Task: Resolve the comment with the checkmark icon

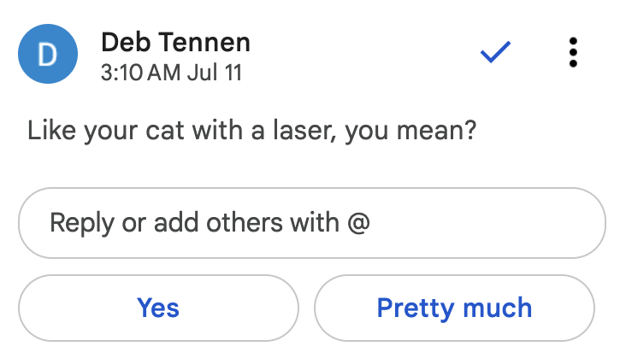Action: [x=495, y=53]
